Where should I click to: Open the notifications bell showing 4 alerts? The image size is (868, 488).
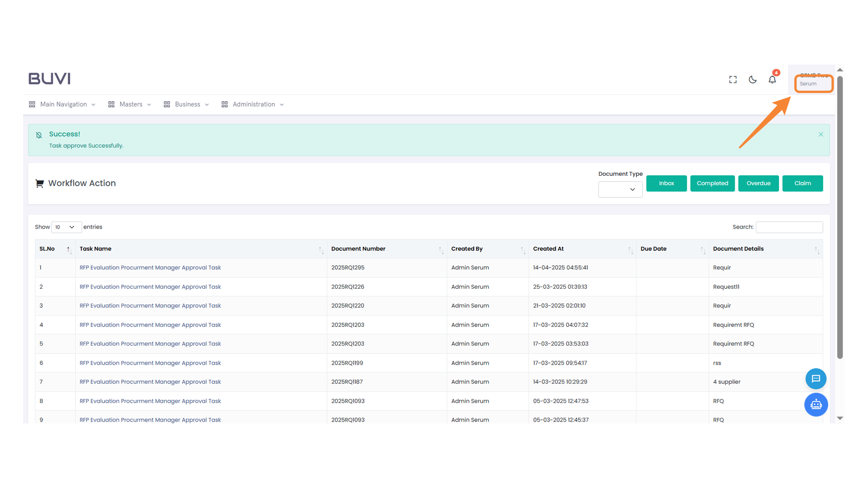click(772, 79)
